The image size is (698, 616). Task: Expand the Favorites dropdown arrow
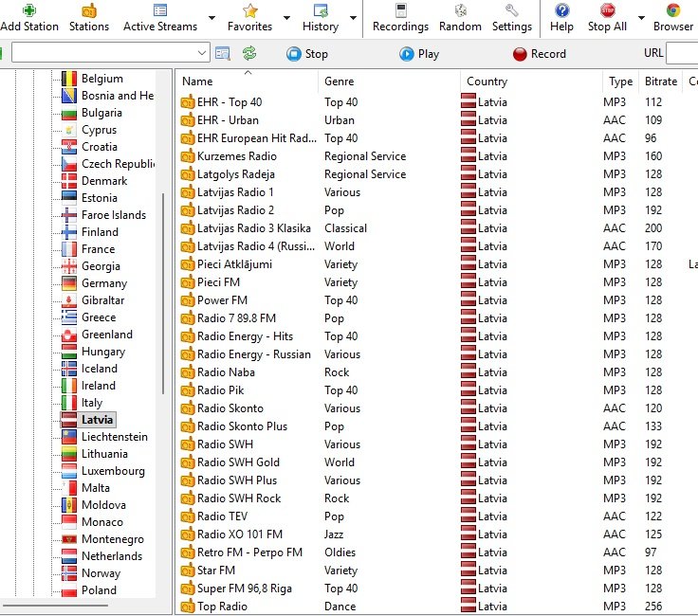[x=286, y=18]
